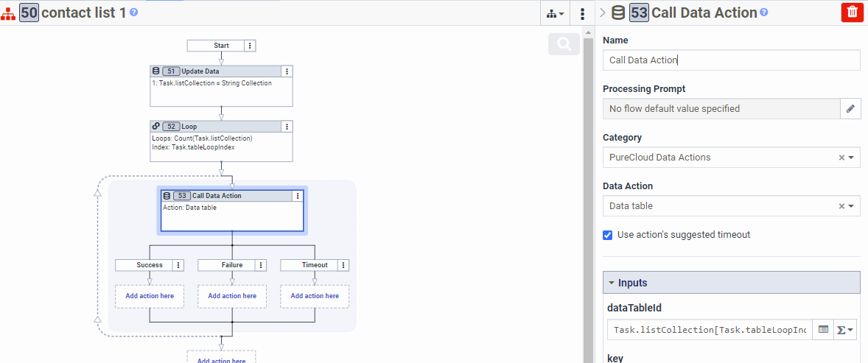Click the Name text field

731,60
